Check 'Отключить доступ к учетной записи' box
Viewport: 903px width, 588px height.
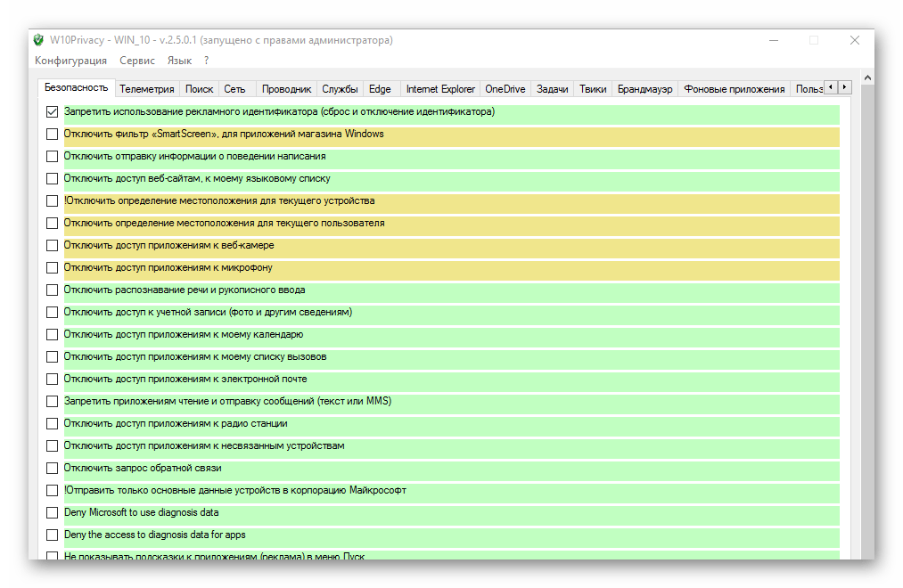53,313
